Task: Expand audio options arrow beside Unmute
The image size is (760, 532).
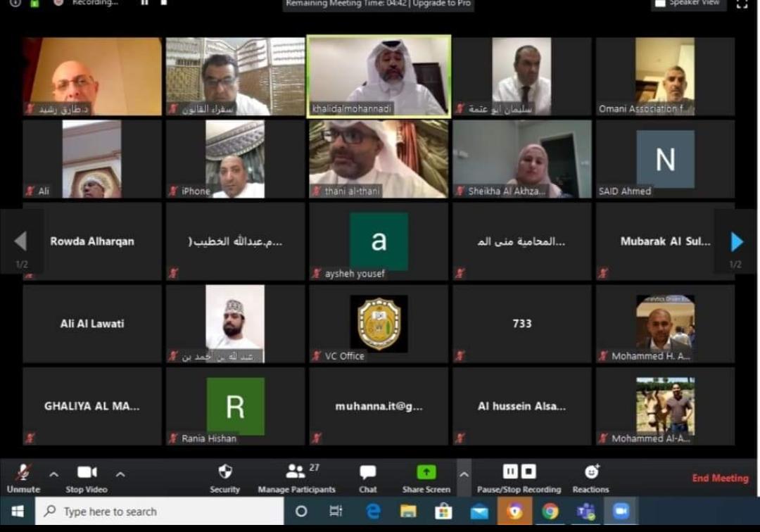Action: (x=53, y=474)
